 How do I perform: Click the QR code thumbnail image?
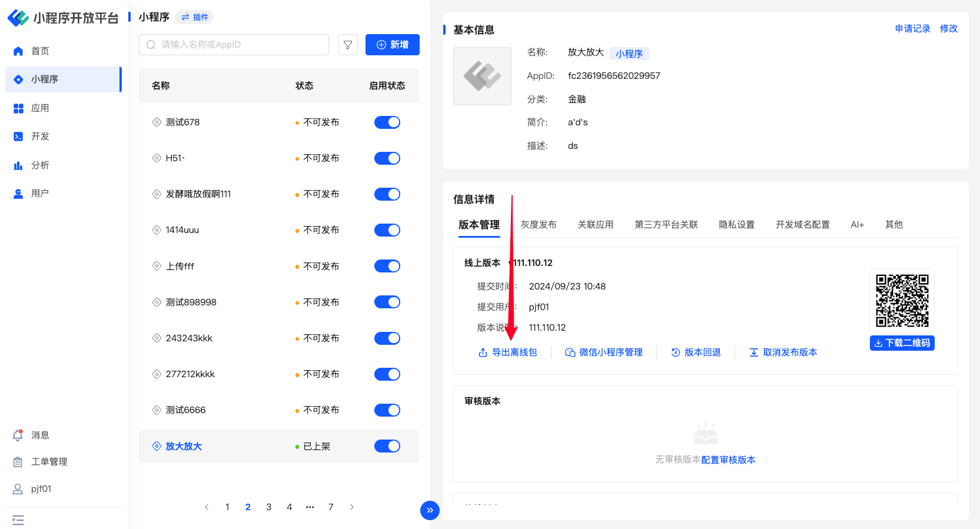(x=902, y=301)
